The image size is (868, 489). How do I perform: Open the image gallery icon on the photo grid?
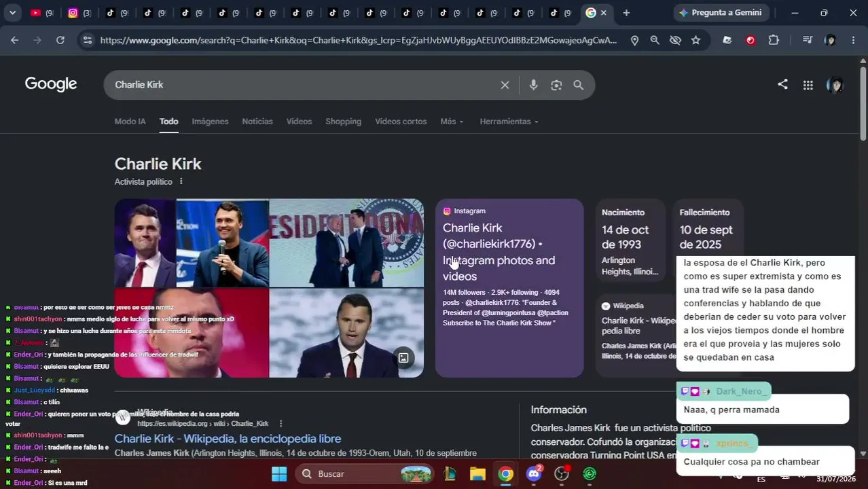(x=403, y=357)
